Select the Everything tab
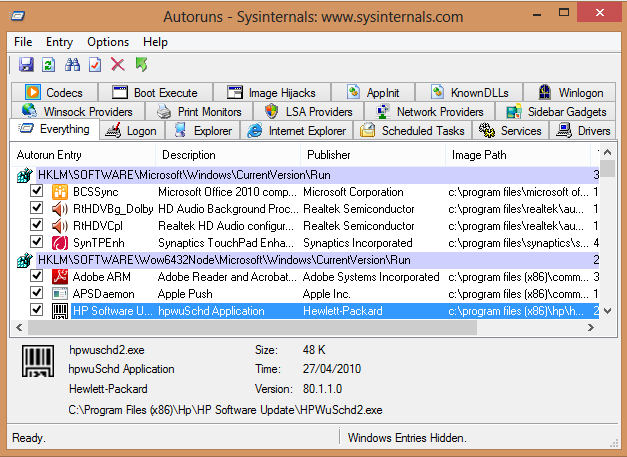This screenshot has height=457, width=627. tap(54, 129)
